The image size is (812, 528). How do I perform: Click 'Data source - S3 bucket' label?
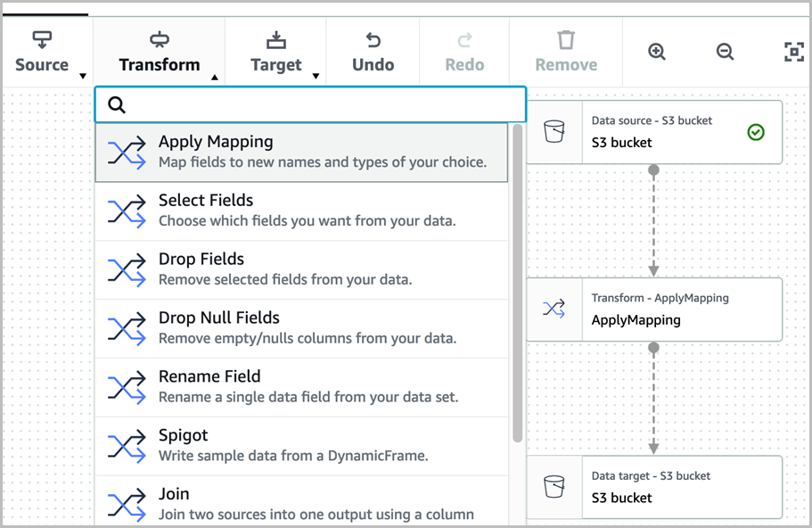(x=652, y=120)
